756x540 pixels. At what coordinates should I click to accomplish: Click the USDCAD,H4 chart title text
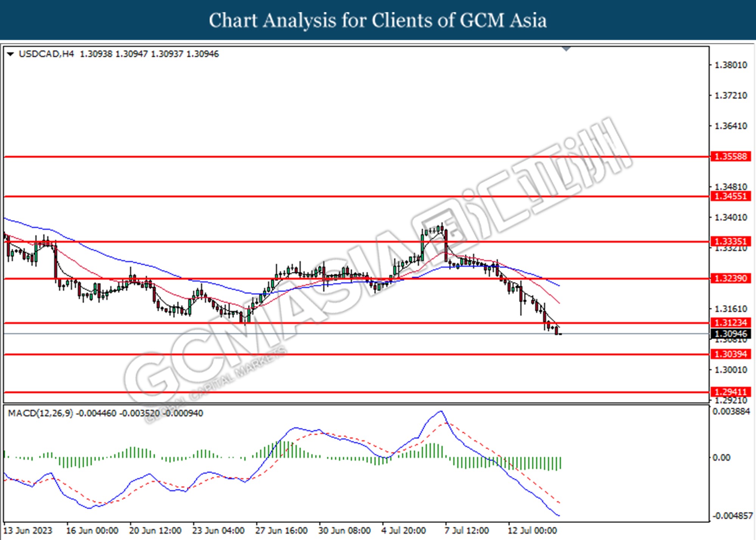[x=46, y=54]
